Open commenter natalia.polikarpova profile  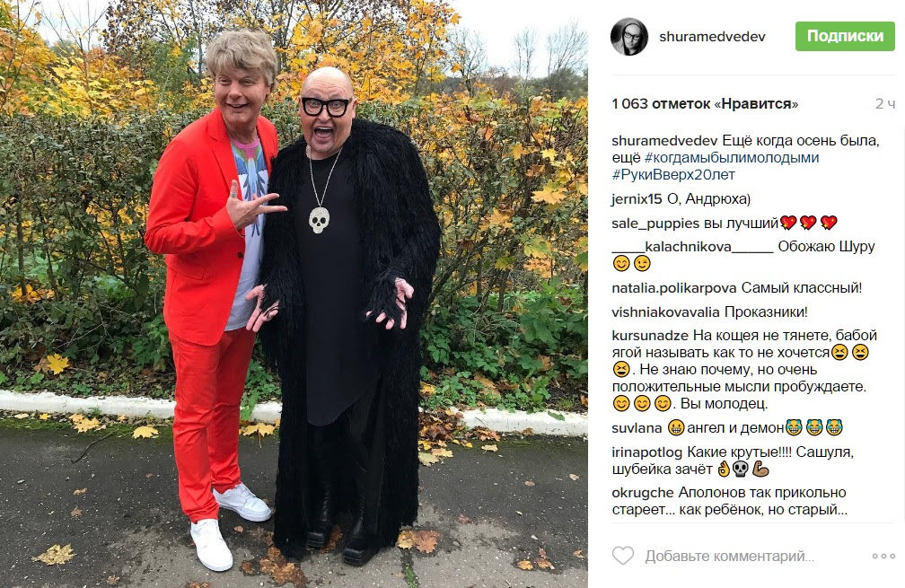coord(674,288)
